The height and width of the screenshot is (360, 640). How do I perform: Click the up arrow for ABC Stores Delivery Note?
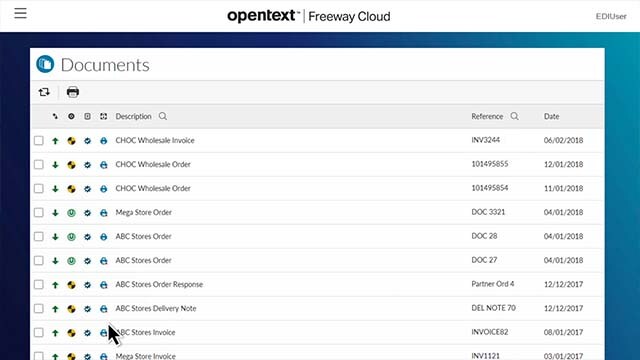pyautogui.click(x=55, y=309)
